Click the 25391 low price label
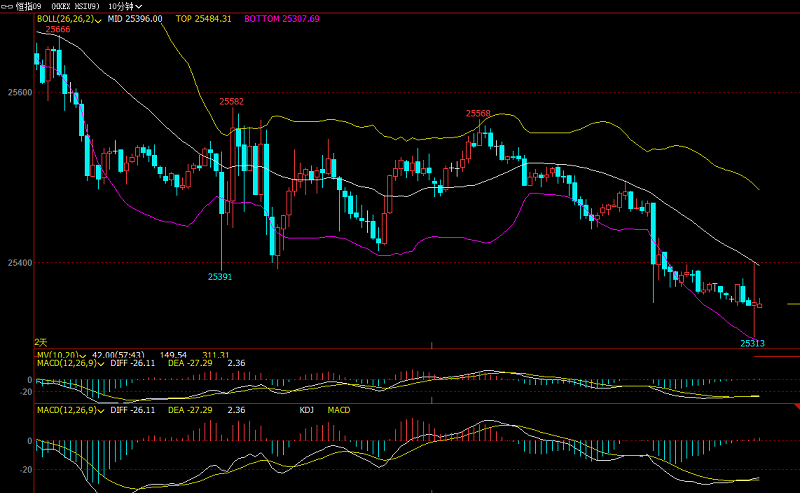This screenshot has width=800, height=493. pyautogui.click(x=220, y=277)
